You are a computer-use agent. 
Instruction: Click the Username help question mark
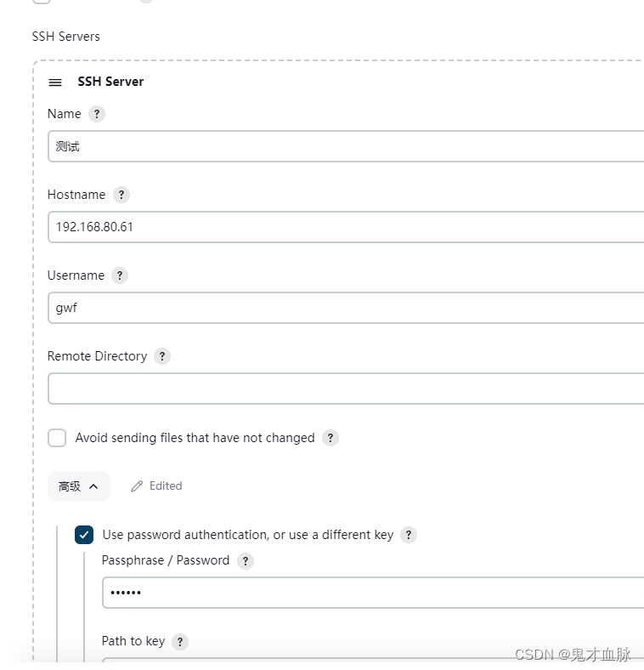click(x=120, y=275)
